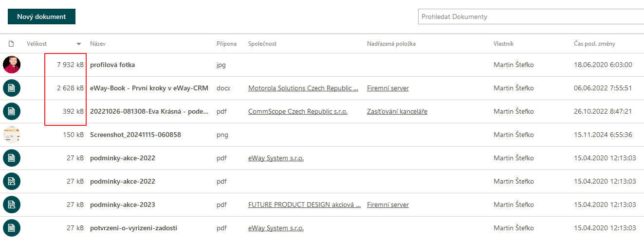Follow the Zasíťování kanceláře parent item link
644x239 pixels.
point(397,111)
